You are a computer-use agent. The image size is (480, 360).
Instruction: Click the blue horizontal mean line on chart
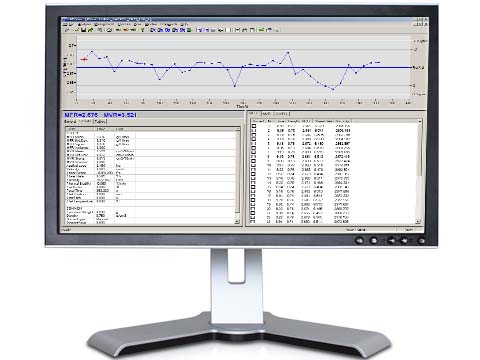[244, 67]
